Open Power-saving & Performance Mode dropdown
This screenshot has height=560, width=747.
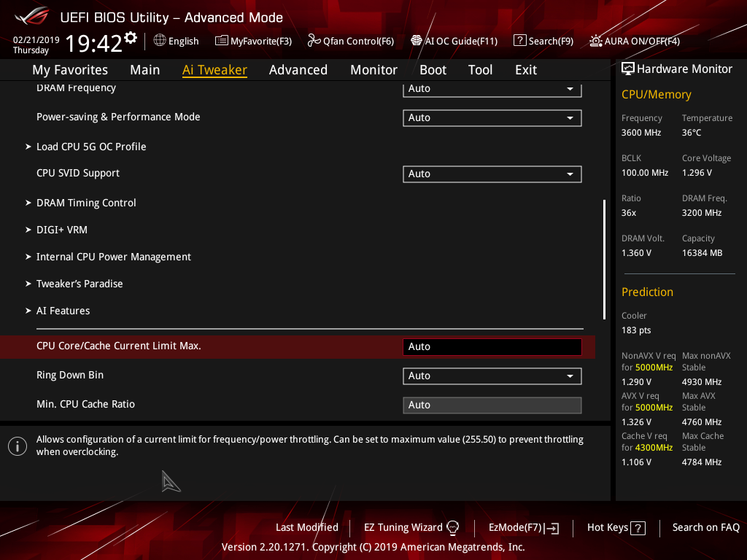pyautogui.click(x=492, y=117)
